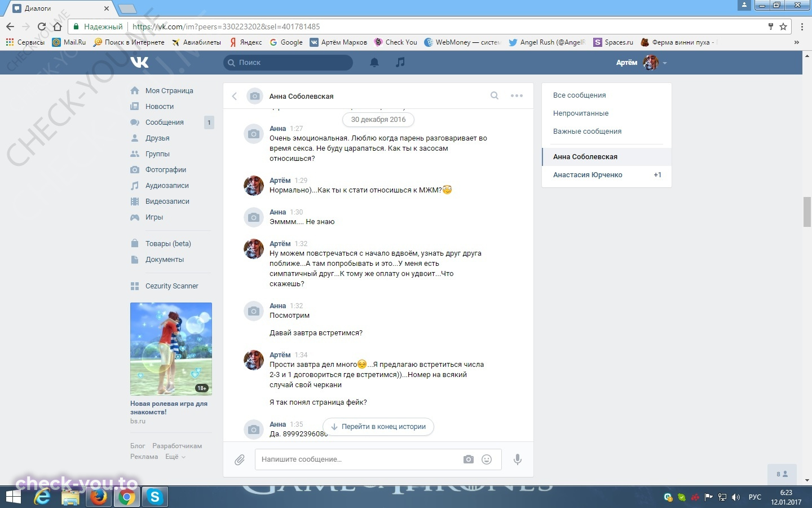Record voice message with microphone icon
The height and width of the screenshot is (508, 812).
tap(517, 459)
